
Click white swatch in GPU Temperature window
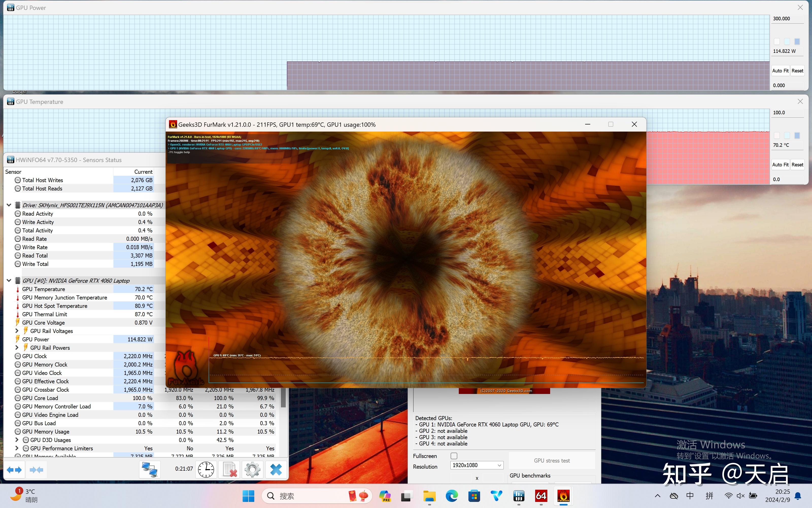[x=776, y=136]
